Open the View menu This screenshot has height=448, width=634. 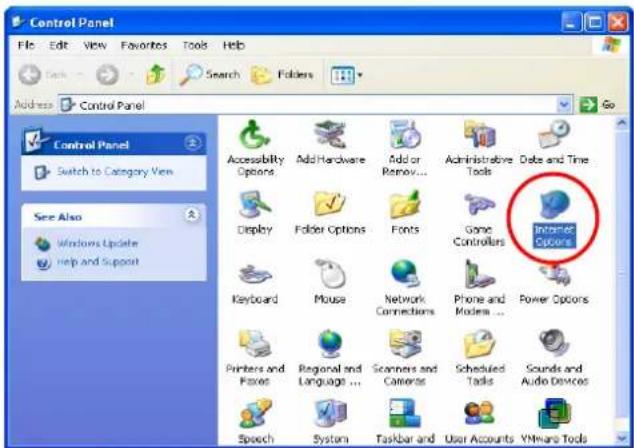(95, 45)
